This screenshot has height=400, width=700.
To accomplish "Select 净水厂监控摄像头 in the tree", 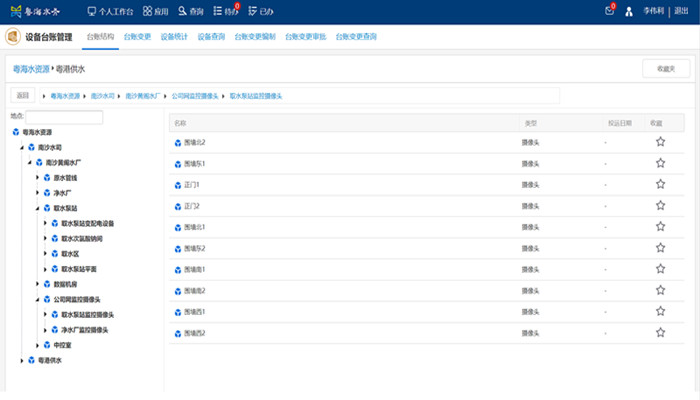I will point(84,329).
